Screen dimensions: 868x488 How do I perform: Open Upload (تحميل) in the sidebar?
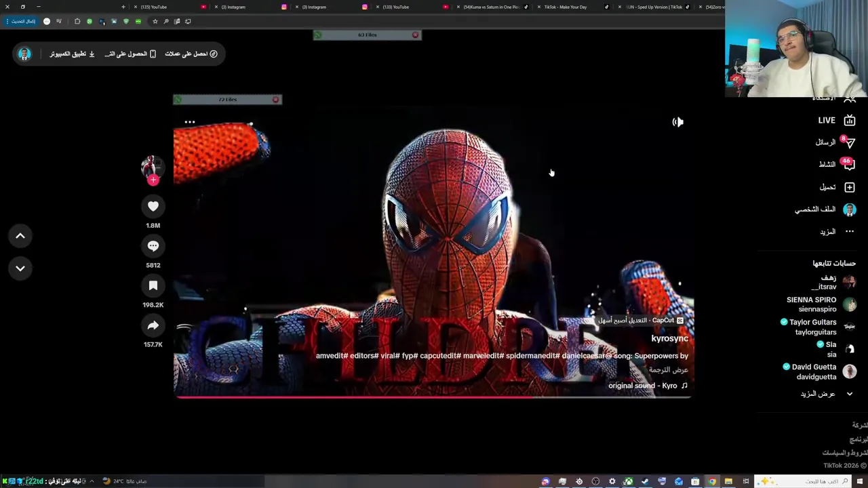(x=837, y=187)
